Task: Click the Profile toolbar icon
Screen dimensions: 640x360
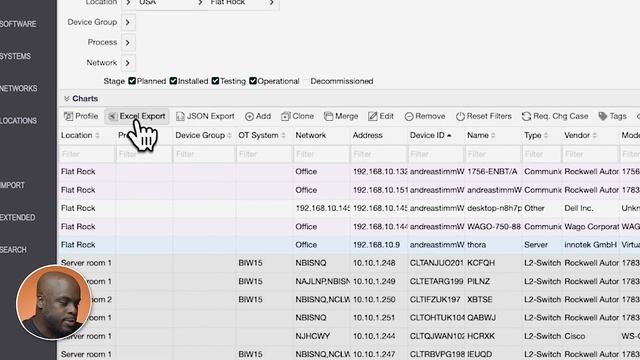Action: 69,116
